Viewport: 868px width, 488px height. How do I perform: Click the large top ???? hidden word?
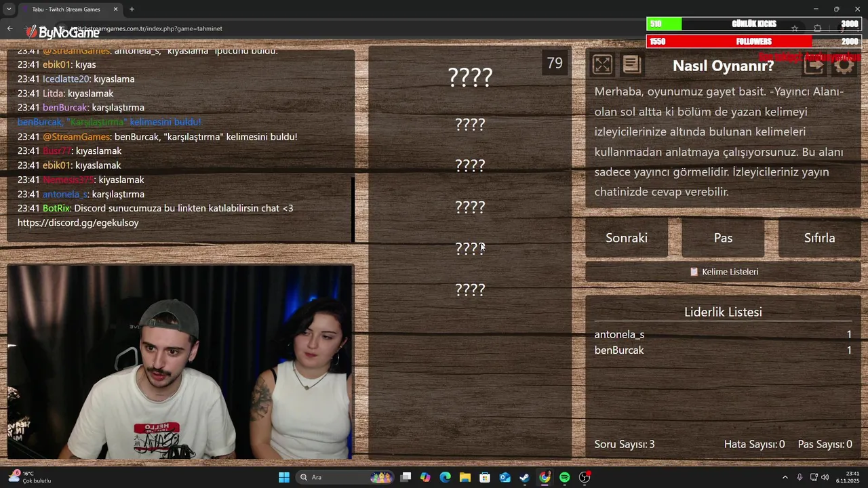[470, 77]
